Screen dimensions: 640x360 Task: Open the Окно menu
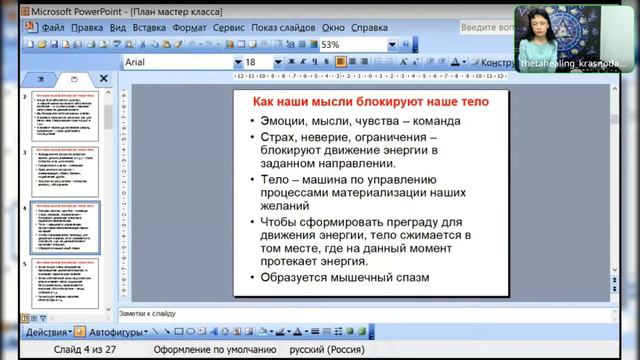(333, 28)
